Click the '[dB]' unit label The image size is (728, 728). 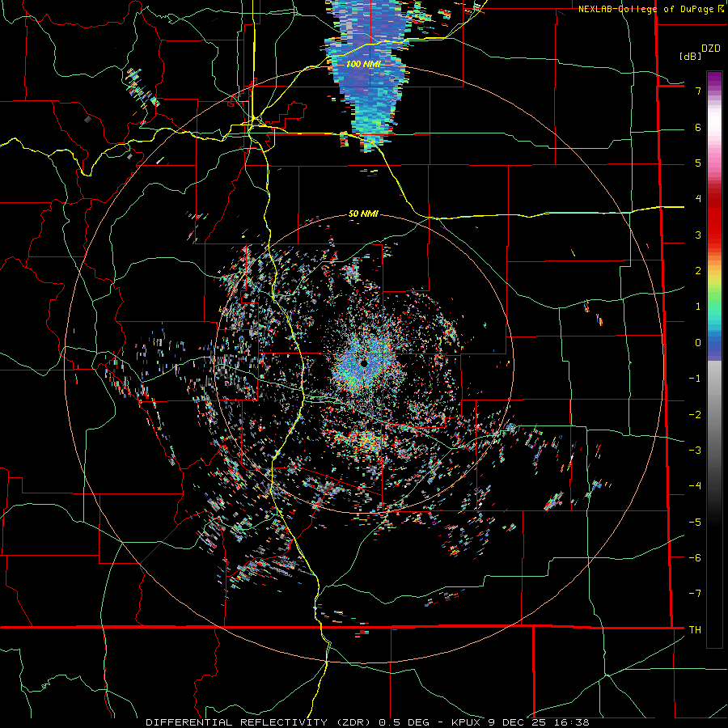(x=690, y=56)
